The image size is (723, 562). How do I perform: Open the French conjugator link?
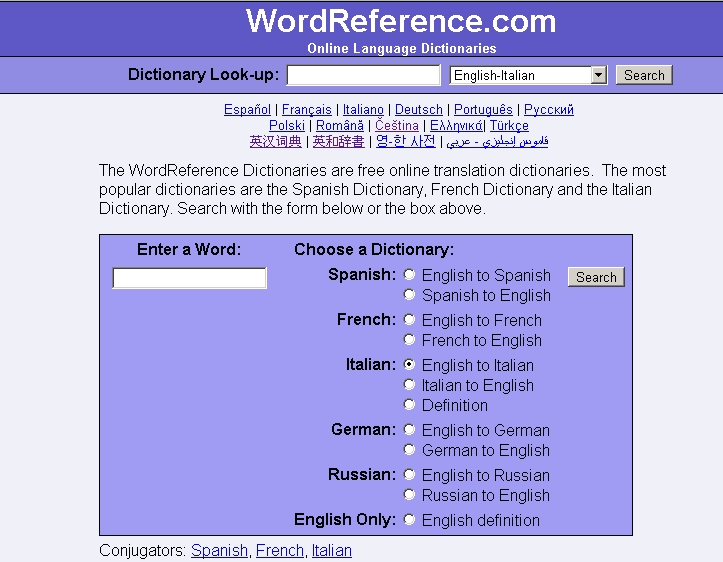tap(279, 550)
